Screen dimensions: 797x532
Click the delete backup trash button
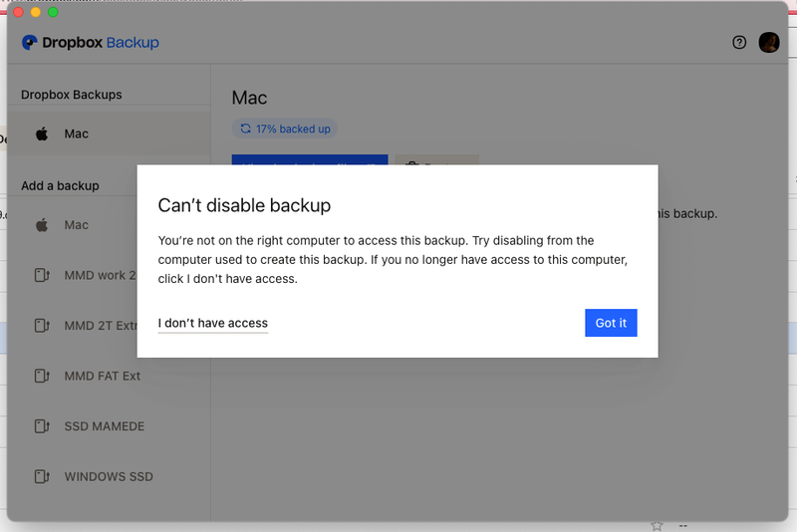pyautogui.click(x=436, y=159)
